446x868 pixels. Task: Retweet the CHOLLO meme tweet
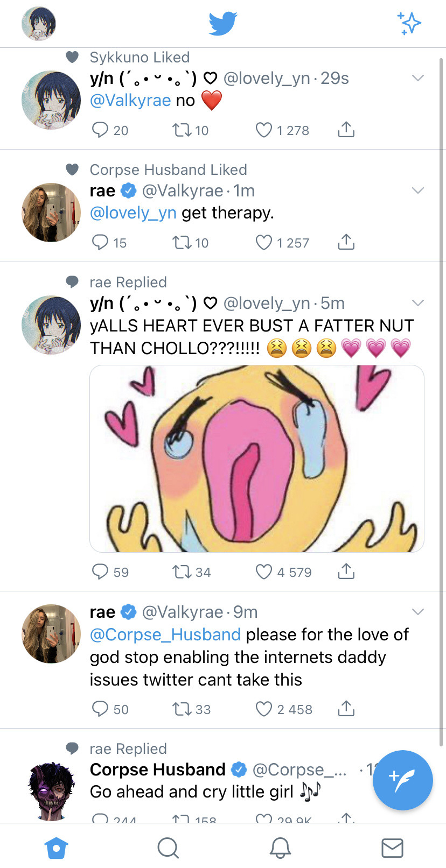pos(181,571)
